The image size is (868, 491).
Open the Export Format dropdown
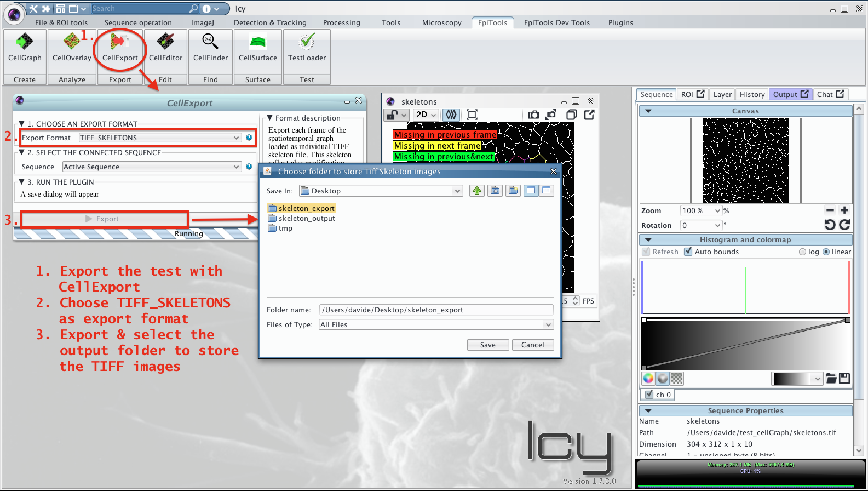pos(160,138)
